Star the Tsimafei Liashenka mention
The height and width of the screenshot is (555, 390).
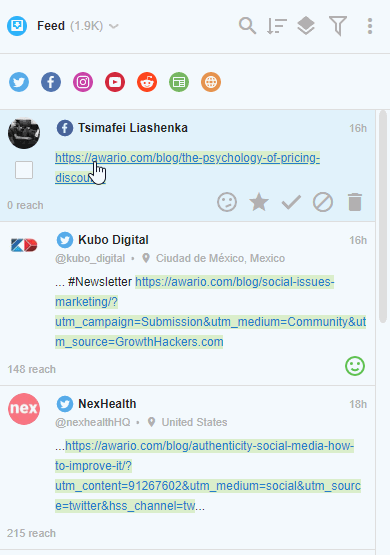(259, 202)
